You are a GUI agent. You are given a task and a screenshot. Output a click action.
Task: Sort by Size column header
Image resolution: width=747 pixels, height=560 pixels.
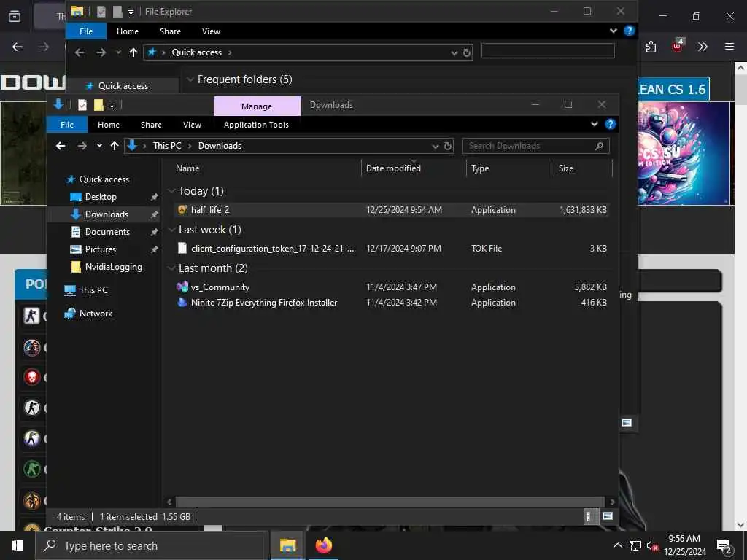(583, 168)
